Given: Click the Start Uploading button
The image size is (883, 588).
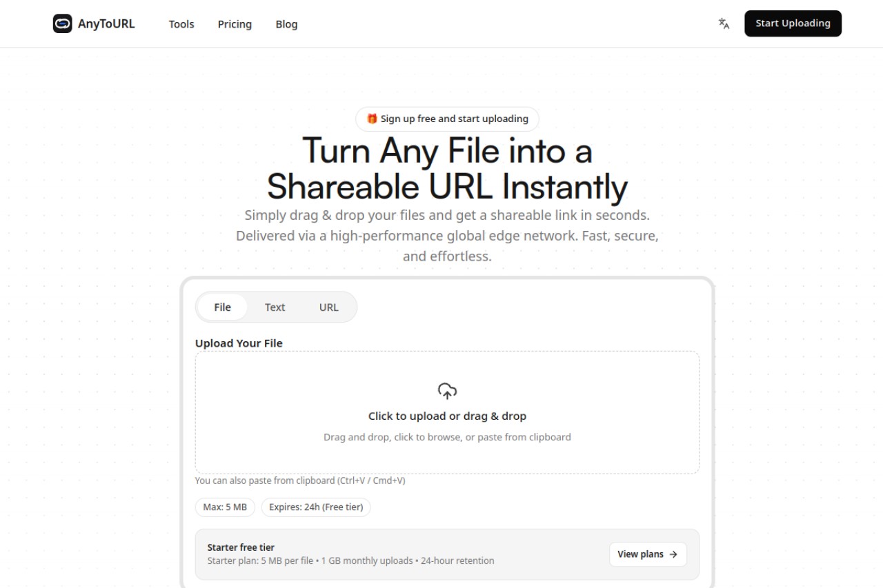Looking at the screenshot, I should tap(793, 23).
